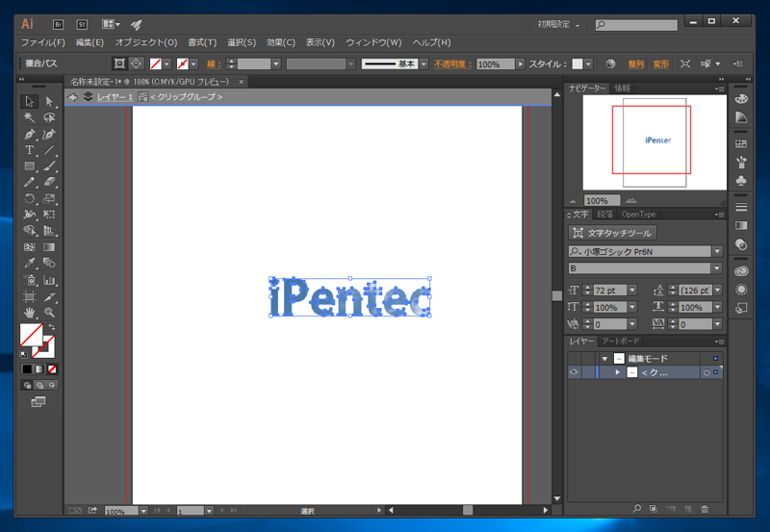This screenshot has width=770, height=532.
Task: Open the Creative Cloud Libraries panel icon
Action: click(741, 271)
